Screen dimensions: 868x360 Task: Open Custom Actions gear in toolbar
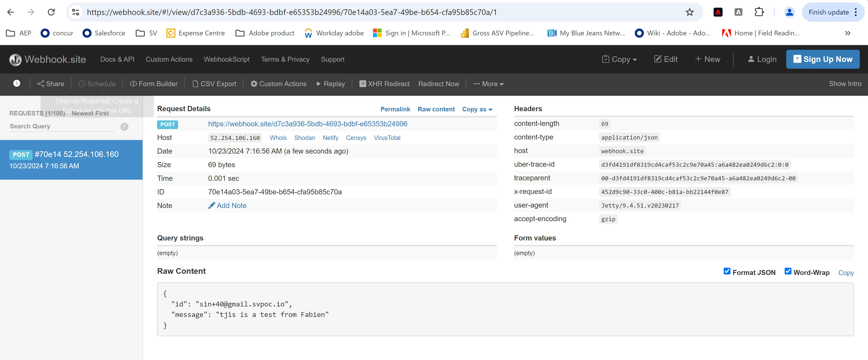[x=278, y=84]
